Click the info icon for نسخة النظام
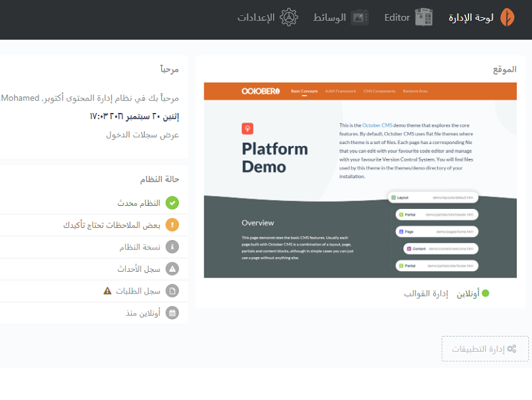The height and width of the screenshot is (400, 532). pyautogui.click(x=172, y=247)
